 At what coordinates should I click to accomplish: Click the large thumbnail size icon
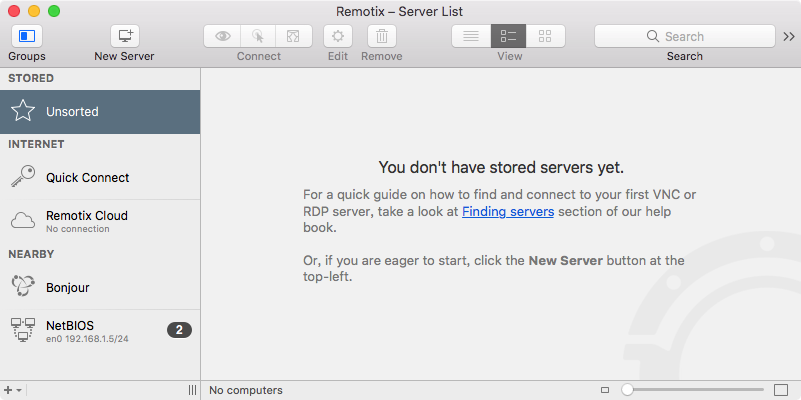pos(782,390)
